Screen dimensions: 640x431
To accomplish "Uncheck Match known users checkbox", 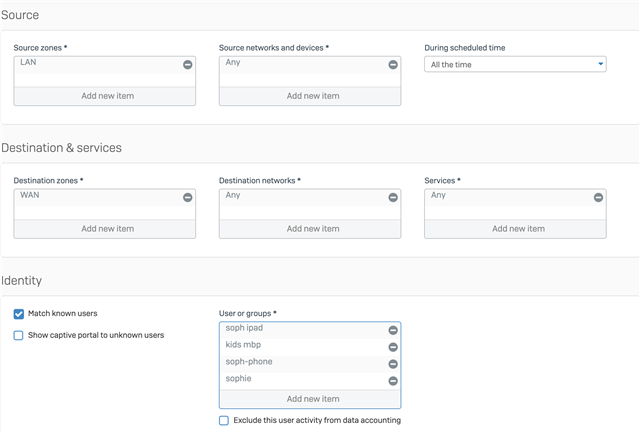I will click(x=19, y=314).
